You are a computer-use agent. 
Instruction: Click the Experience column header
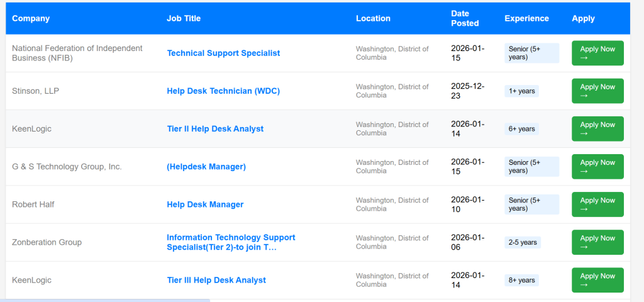click(x=526, y=18)
